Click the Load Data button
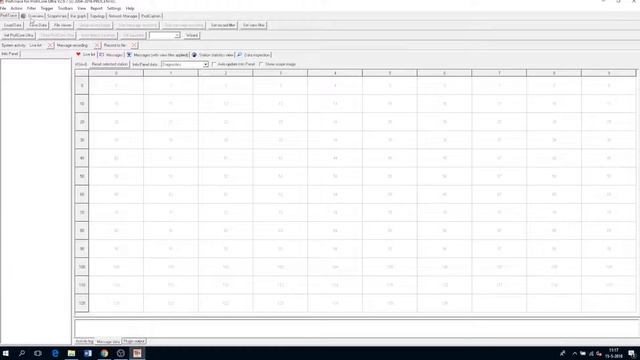Screen dimensions: 640x360 13,25
